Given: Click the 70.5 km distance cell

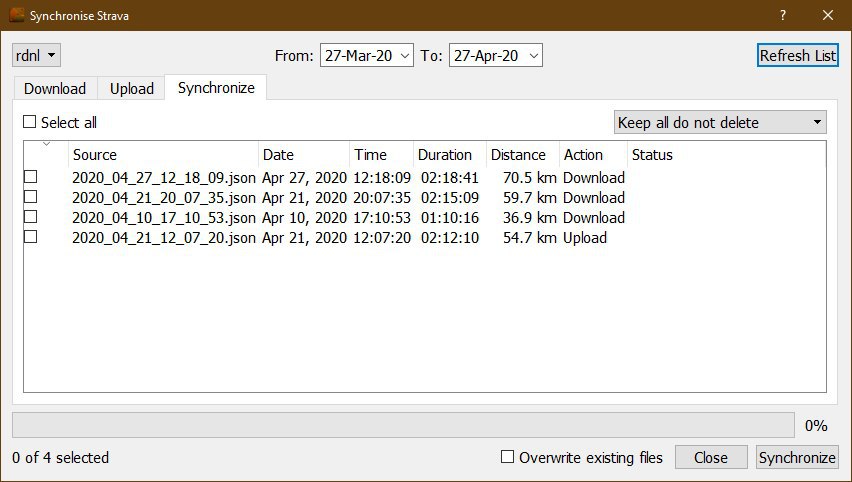Looking at the screenshot, I should pyautogui.click(x=529, y=178).
